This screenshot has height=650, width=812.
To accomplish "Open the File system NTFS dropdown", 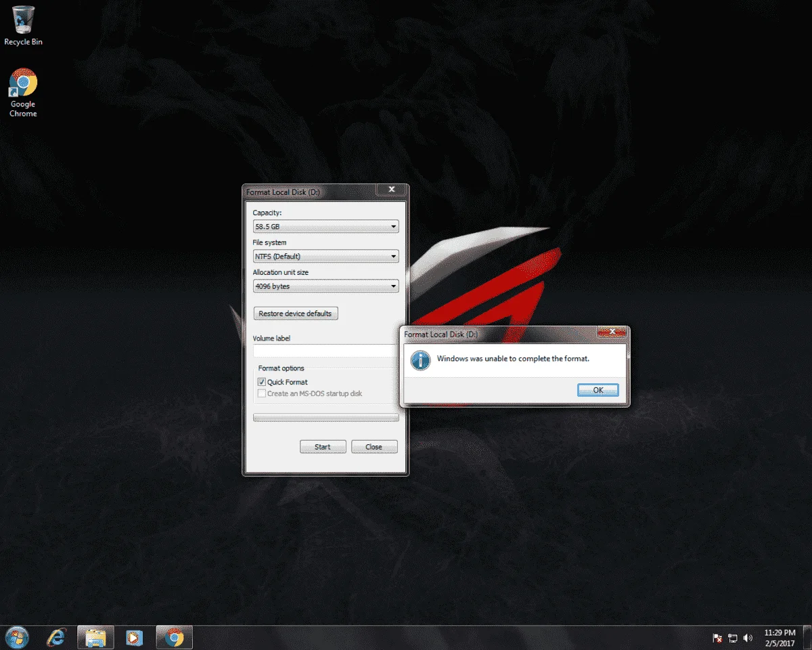I will click(x=325, y=257).
